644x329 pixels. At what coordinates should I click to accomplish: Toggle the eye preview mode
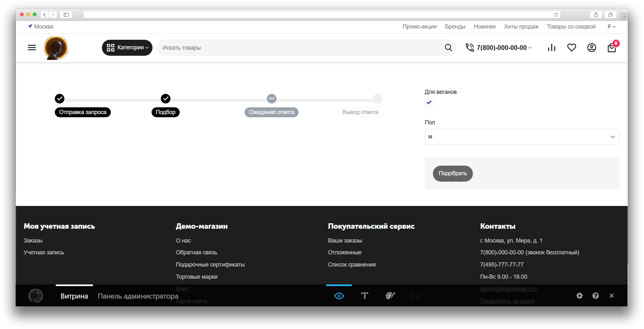coord(339,296)
